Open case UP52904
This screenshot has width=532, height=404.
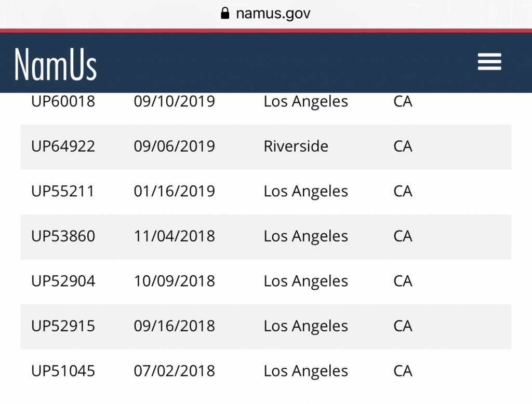point(63,281)
